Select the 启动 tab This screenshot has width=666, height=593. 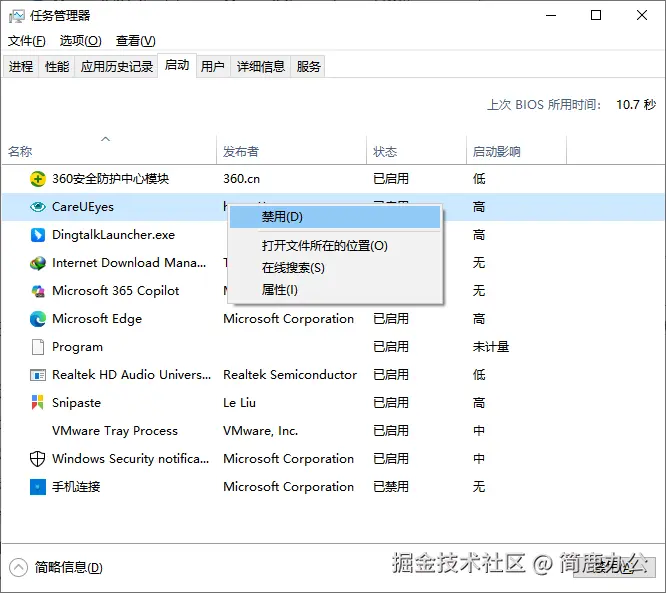coord(177,65)
